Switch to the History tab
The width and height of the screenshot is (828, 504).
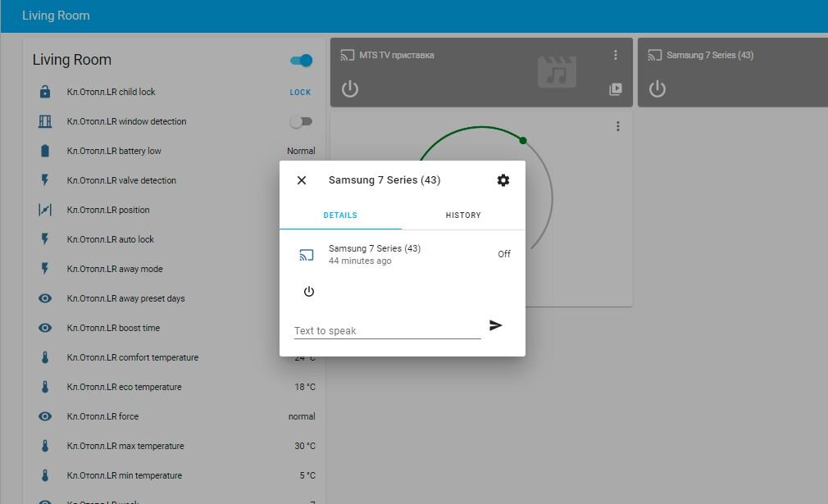point(463,216)
